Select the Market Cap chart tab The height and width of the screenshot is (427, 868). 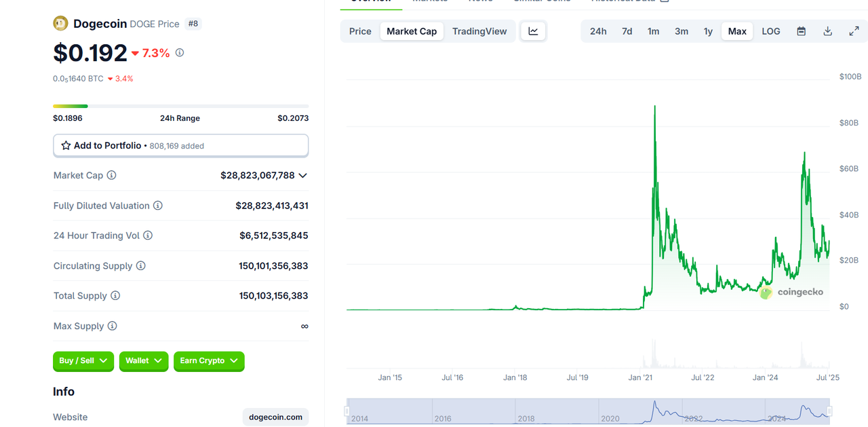click(x=412, y=31)
